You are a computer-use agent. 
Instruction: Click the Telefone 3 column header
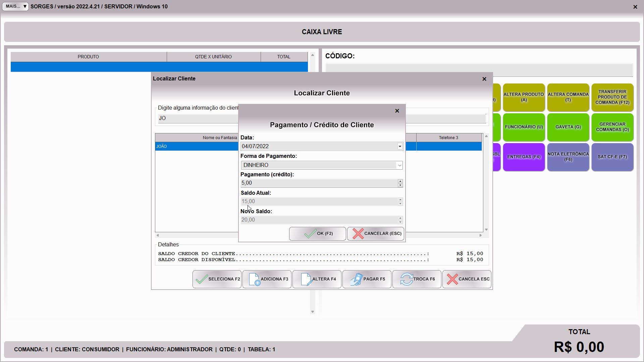coord(448,138)
